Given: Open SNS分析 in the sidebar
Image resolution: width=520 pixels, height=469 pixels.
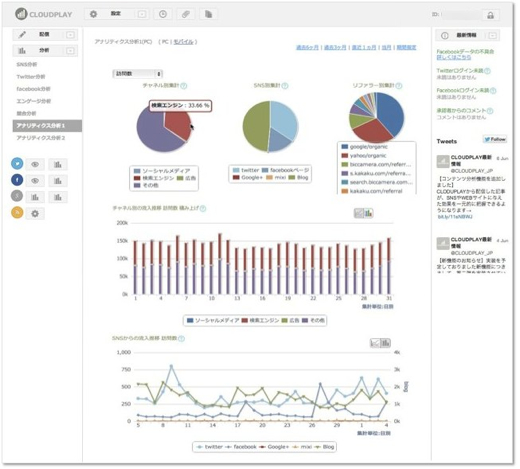Looking at the screenshot, I should (27, 64).
